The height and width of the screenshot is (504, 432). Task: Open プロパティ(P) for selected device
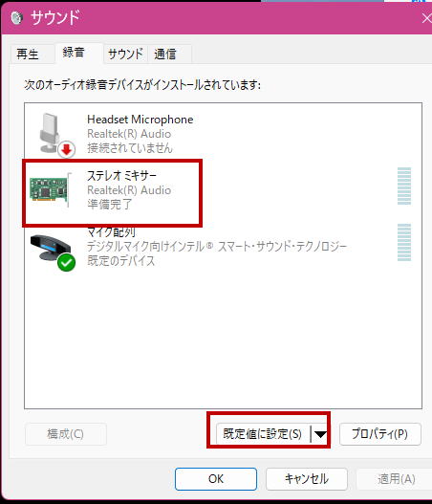coord(380,434)
